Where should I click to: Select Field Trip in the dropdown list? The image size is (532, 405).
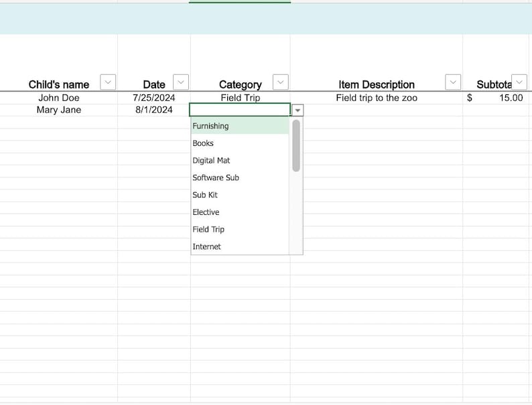(240, 230)
